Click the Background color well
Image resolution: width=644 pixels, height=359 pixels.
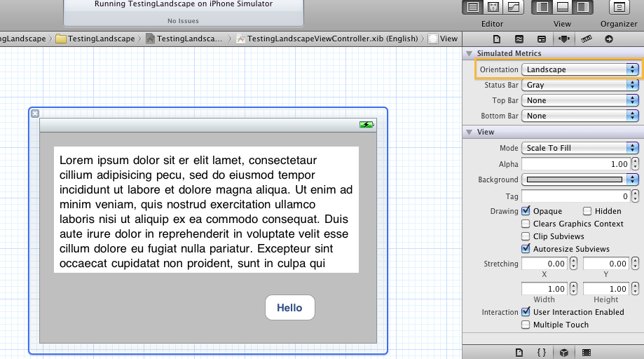coord(575,179)
